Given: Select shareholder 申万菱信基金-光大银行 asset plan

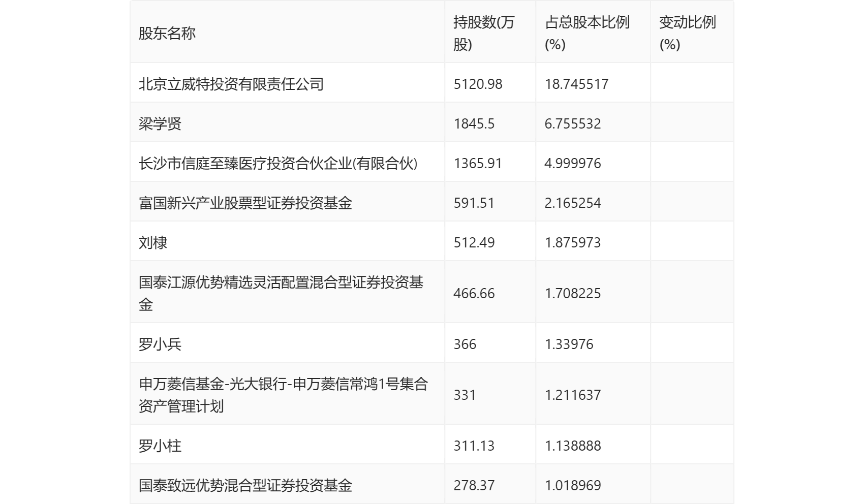Looking at the screenshot, I should tap(284, 395).
